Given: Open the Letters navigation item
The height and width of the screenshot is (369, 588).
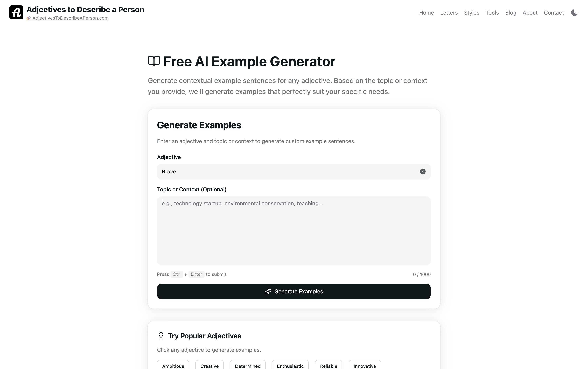Looking at the screenshot, I should (x=449, y=13).
